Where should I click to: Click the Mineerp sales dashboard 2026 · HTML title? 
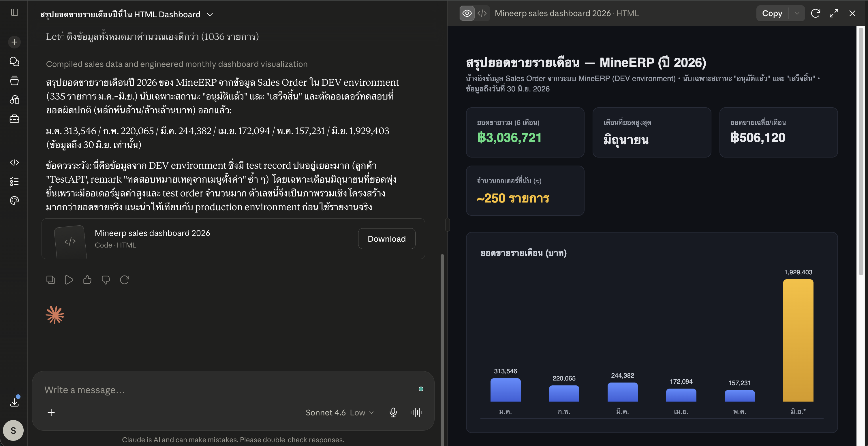(x=567, y=14)
